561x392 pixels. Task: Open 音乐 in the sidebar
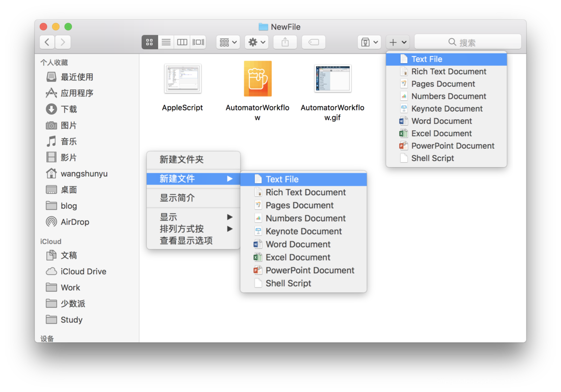click(62, 141)
